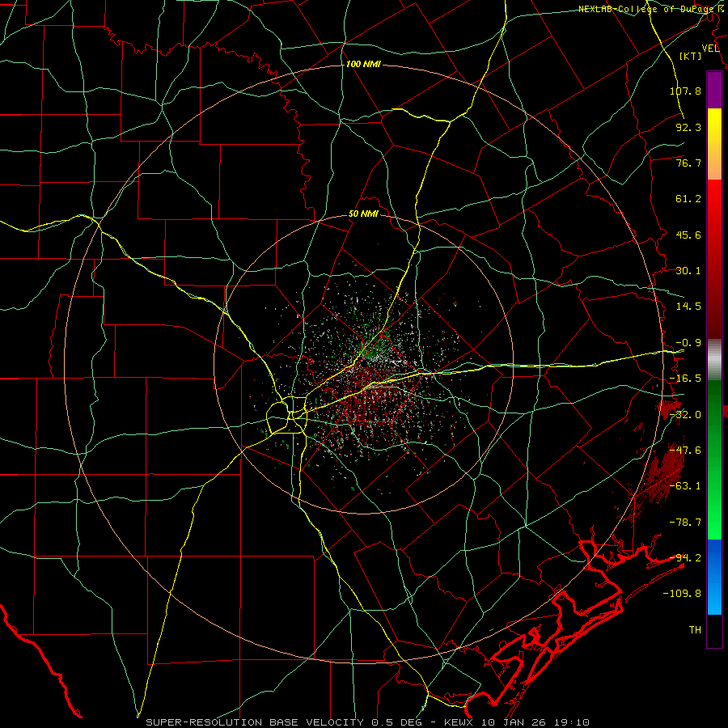The height and width of the screenshot is (728, 728).
Task: Select the -47.6 scale value
Action: click(x=685, y=451)
